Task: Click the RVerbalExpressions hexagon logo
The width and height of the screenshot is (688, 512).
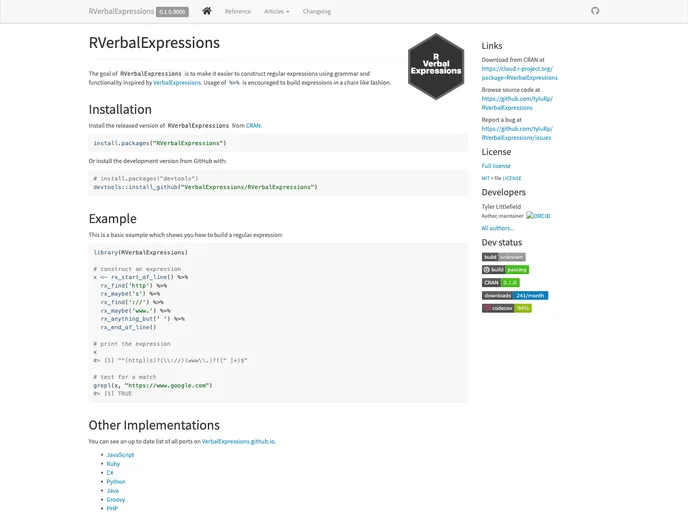Action: pyautogui.click(x=436, y=66)
